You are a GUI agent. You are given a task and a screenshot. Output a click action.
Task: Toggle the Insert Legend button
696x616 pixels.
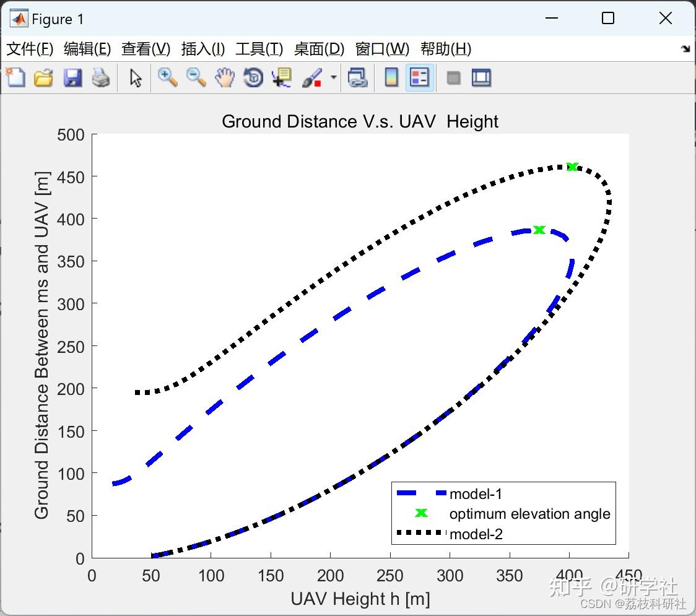[420, 78]
